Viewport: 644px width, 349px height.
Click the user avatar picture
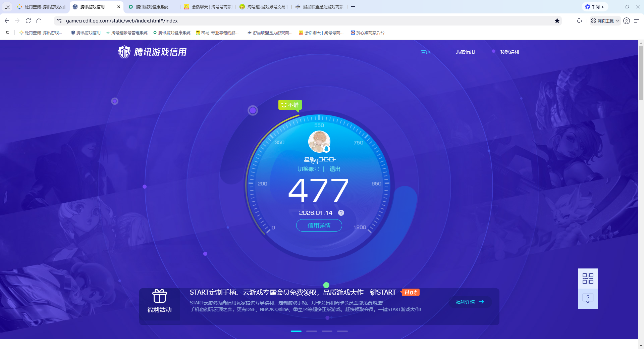click(318, 142)
